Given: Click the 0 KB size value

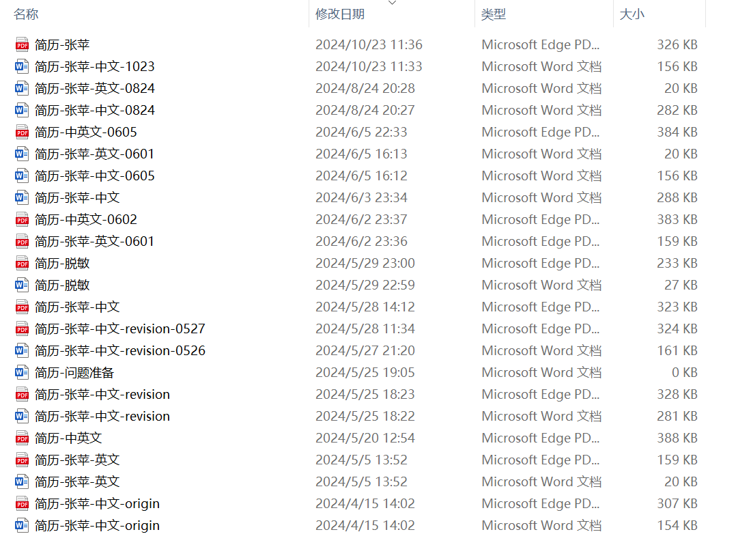Looking at the screenshot, I should 684,373.
